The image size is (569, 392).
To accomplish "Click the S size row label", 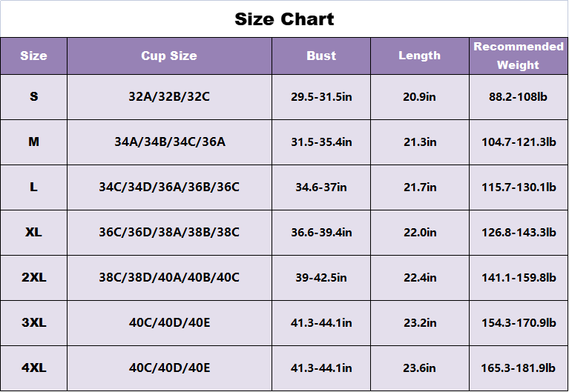I will coord(33,97).
